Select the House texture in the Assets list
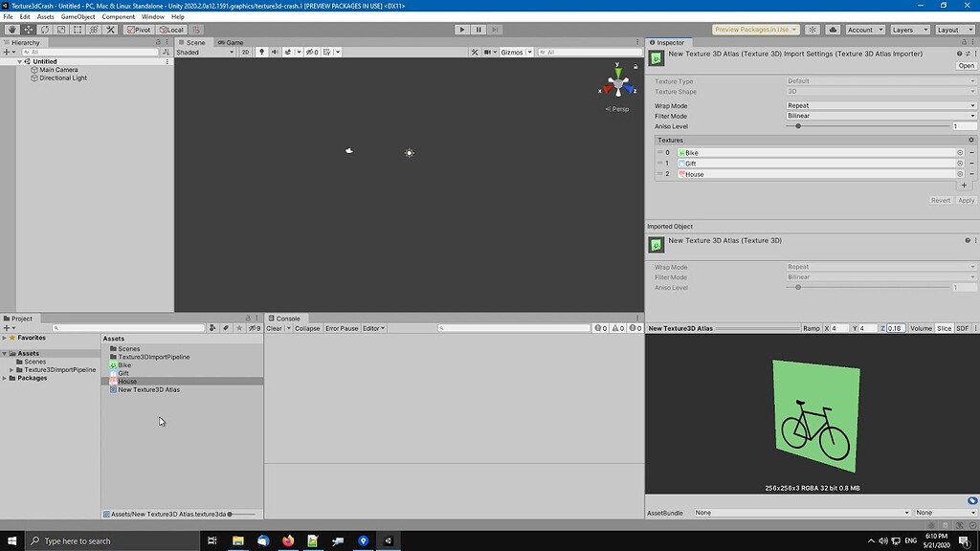 [125, 381]
